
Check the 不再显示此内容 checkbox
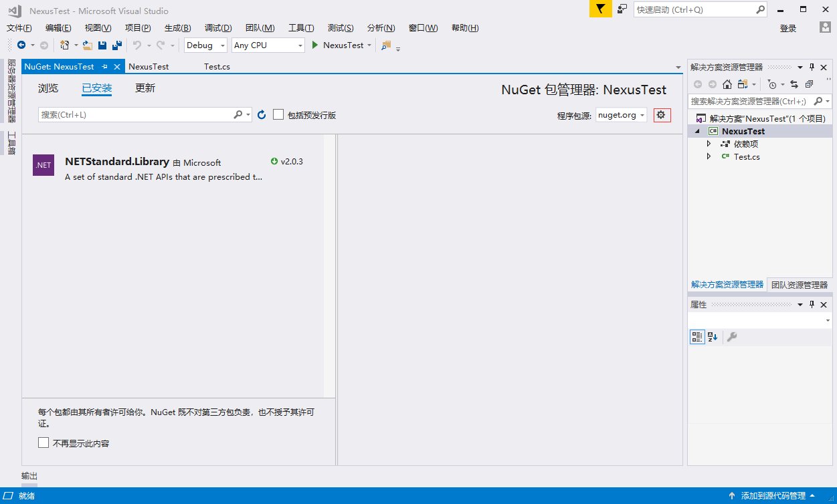pos(43,443)
